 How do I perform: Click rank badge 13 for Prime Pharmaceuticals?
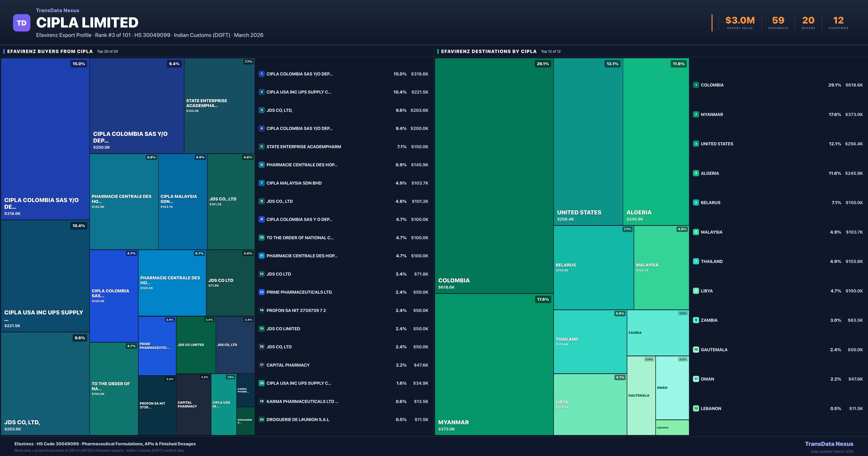coord(261,292)
